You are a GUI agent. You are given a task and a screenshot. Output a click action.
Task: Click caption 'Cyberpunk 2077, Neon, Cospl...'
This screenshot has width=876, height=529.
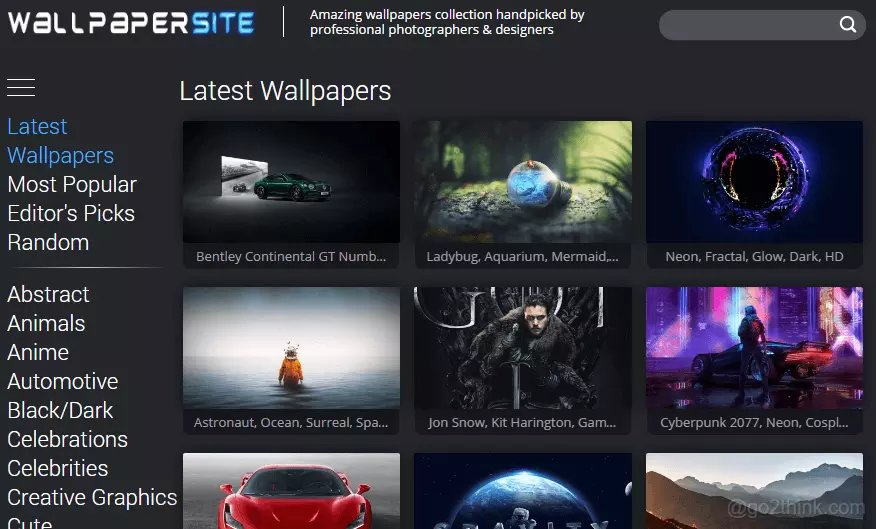(754, 422)
